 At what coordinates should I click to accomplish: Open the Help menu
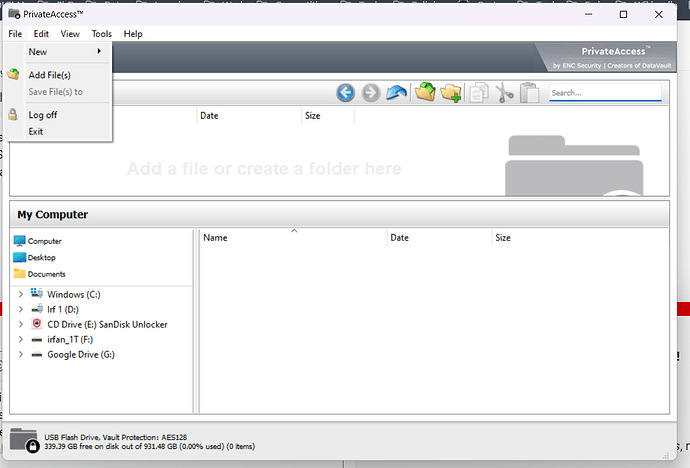pos(133,34)
